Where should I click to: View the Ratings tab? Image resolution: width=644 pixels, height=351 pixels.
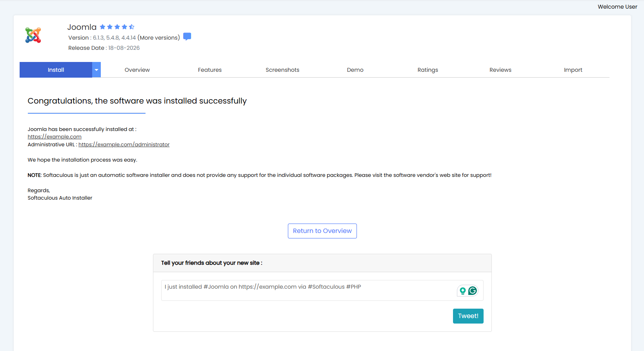[x=428, y=70]
